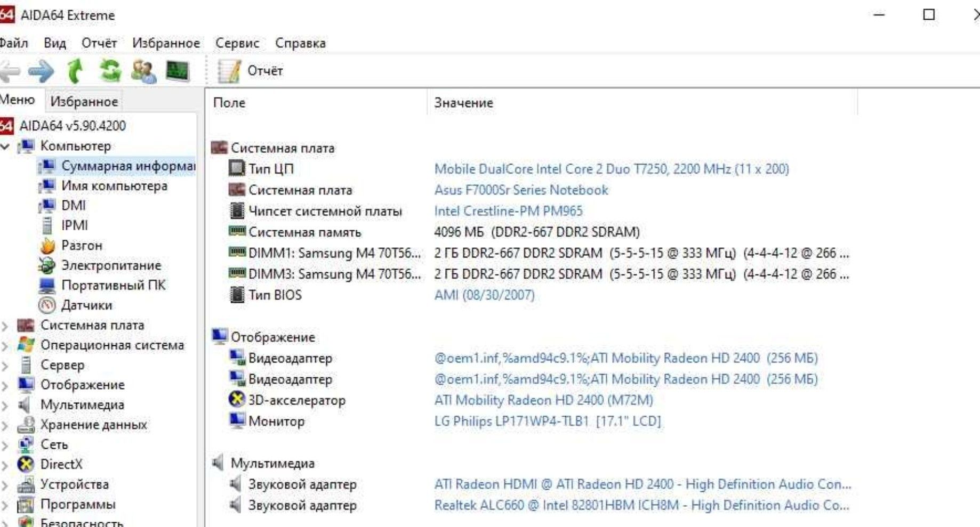The image size is (980, 527).
Task: Open AMI (08/30/2007) BIOS link
Action: tap(484, 295)
